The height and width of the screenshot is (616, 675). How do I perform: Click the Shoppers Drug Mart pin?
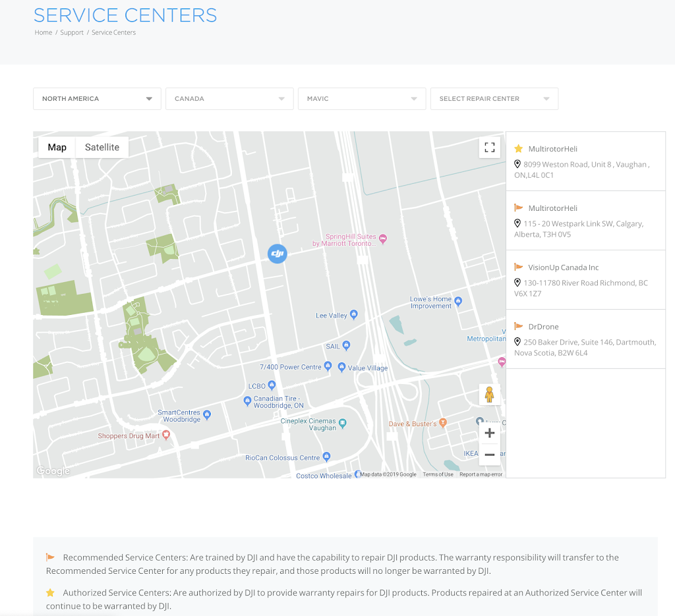tap(165, 435)
